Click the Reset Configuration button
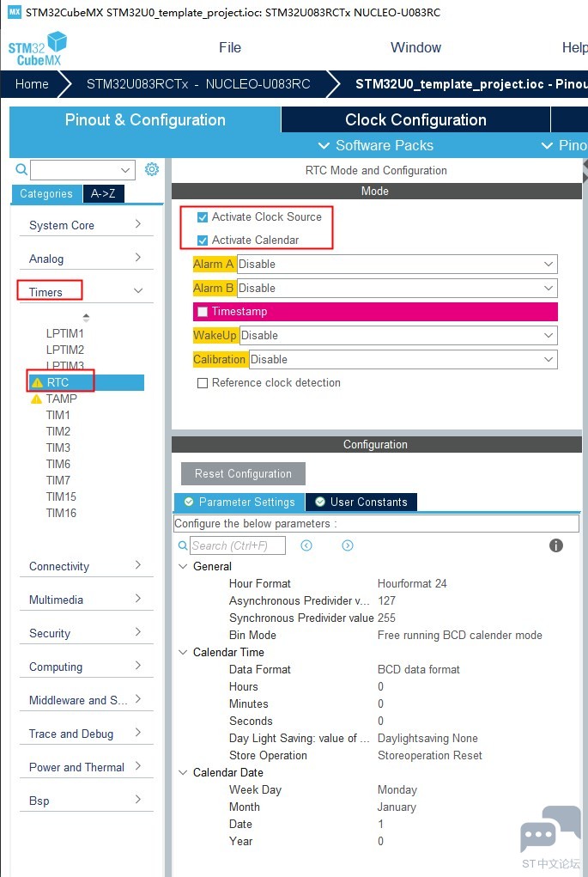The image size is (588, 877). coord(243,474)
